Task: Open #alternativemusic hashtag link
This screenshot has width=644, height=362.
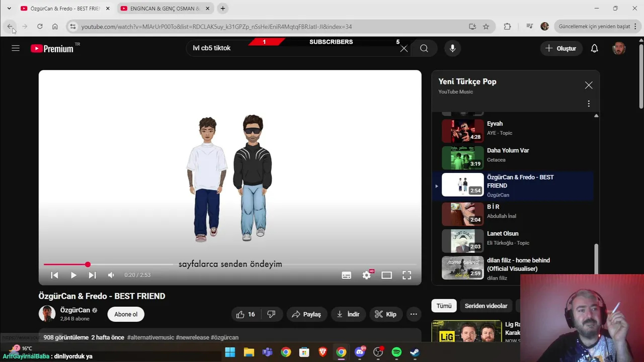Action: tap(150, 337)
